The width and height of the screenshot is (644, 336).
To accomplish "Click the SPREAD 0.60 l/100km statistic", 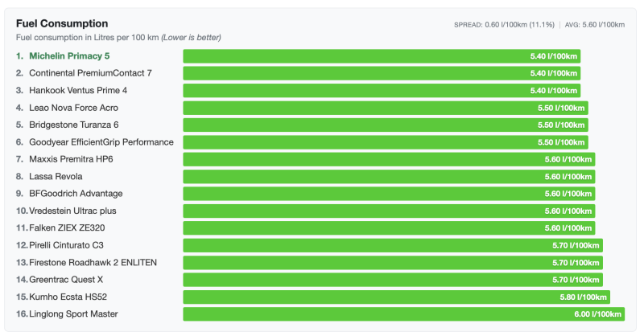I will 504,25.
